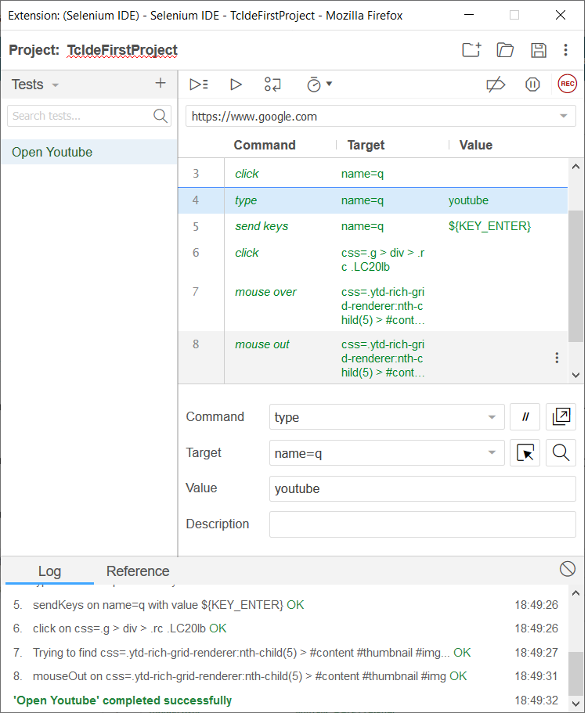588x713 pixels.
Task: Toggle command comment slashes button
Action: 525,416
